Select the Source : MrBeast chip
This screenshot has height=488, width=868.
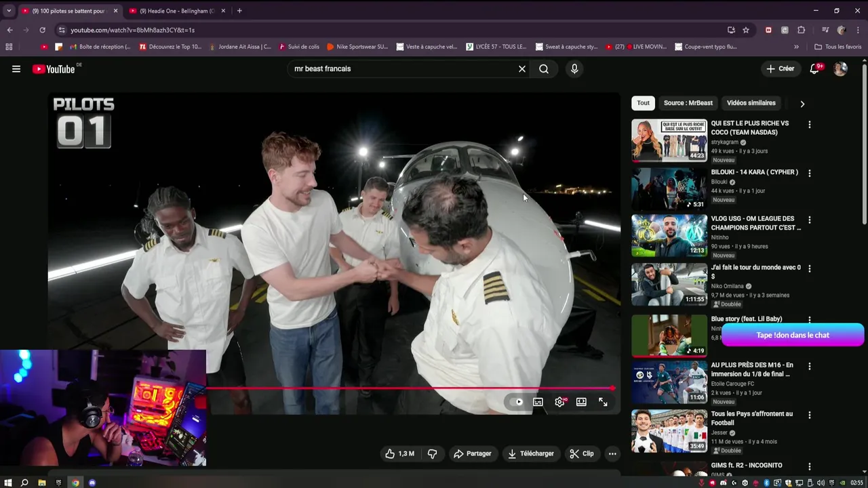(688, 103)
